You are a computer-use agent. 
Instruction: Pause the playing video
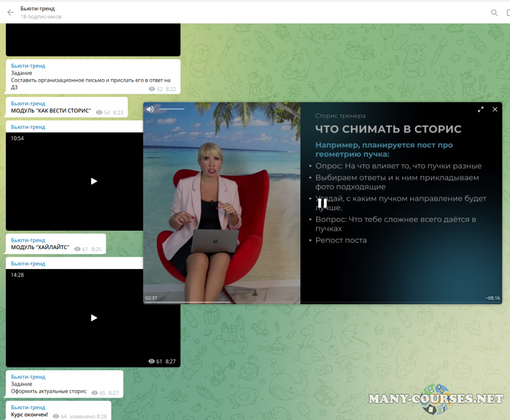pyautogui.click(x=322, y=203)
